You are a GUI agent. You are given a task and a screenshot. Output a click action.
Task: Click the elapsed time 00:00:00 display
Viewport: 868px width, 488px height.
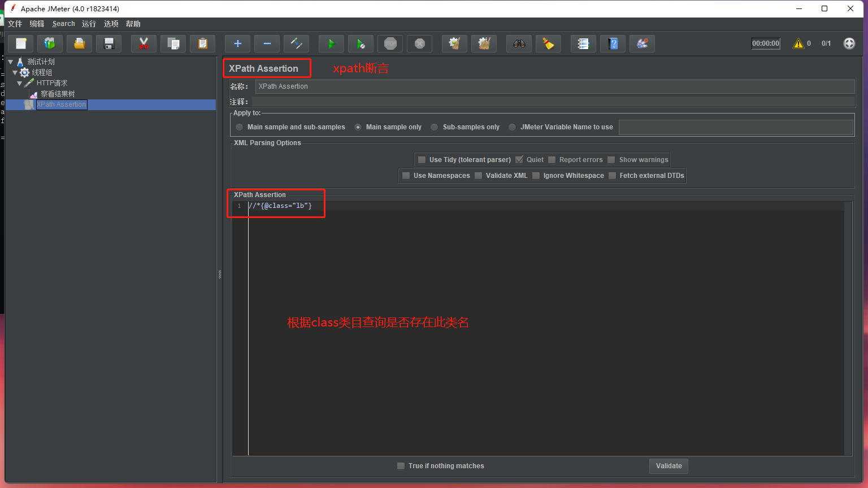pyautogui.click(x=766, y=43)
